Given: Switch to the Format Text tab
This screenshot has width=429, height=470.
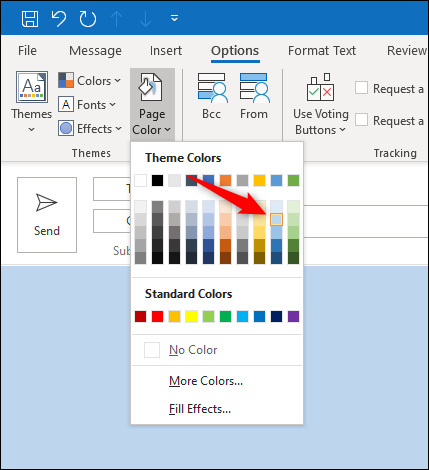Looking at the screenshot, I should (x=322, y=51).
